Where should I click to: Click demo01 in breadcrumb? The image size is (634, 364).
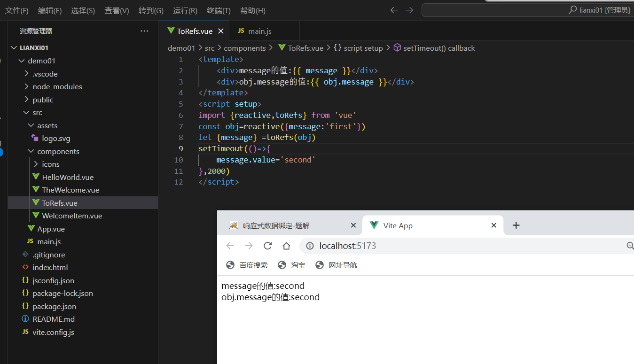tap(181, 48)
